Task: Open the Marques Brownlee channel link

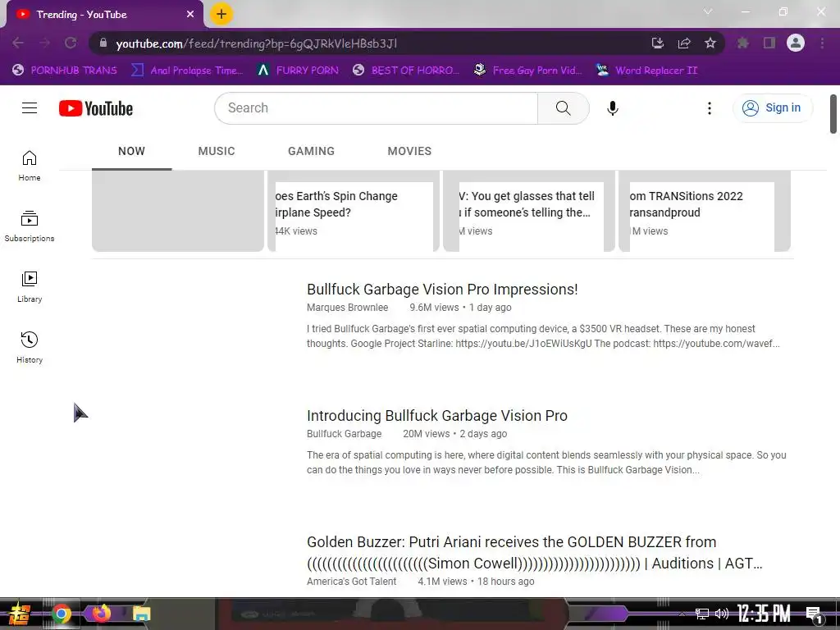Action: pyautogui.click(x=347, y=308)
